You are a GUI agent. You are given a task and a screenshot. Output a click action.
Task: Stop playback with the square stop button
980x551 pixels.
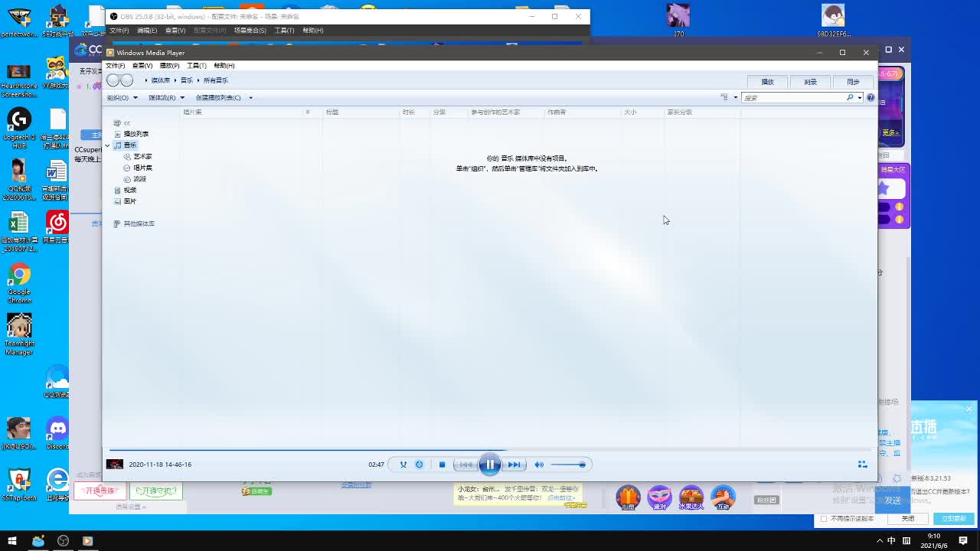[x=442, y=465]
